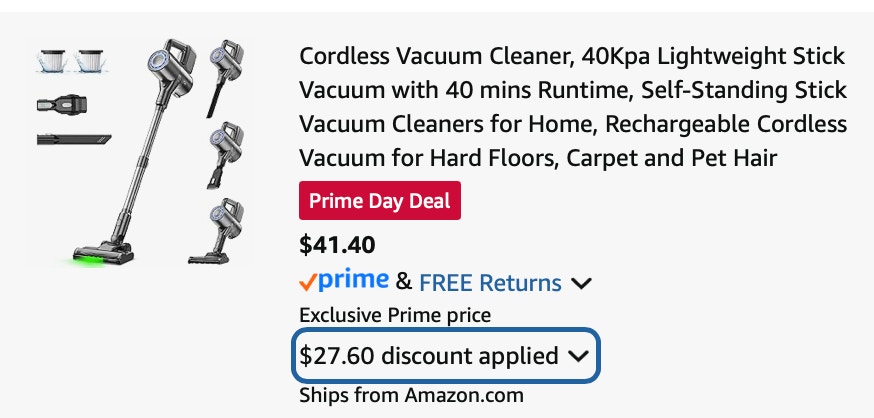Click the green-lit floor brush head
Viewport: 874px width, 418px height.
[x=103, y=254]
